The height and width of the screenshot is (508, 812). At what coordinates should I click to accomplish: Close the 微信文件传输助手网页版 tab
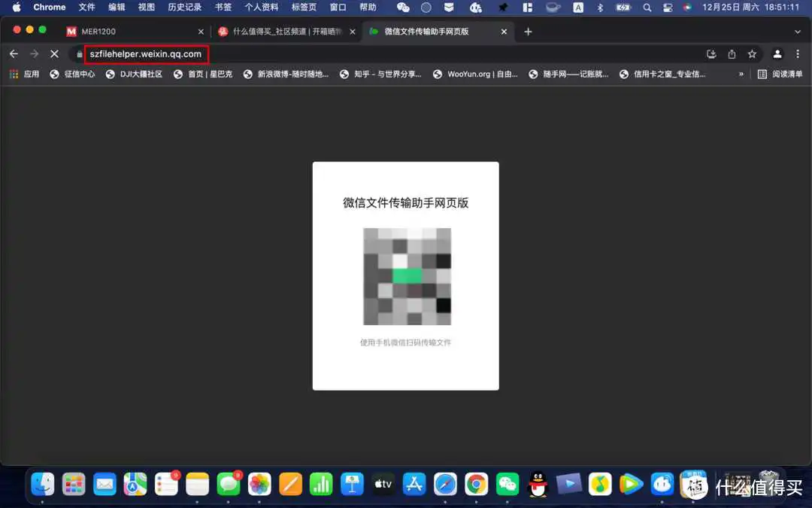[504, 32]
